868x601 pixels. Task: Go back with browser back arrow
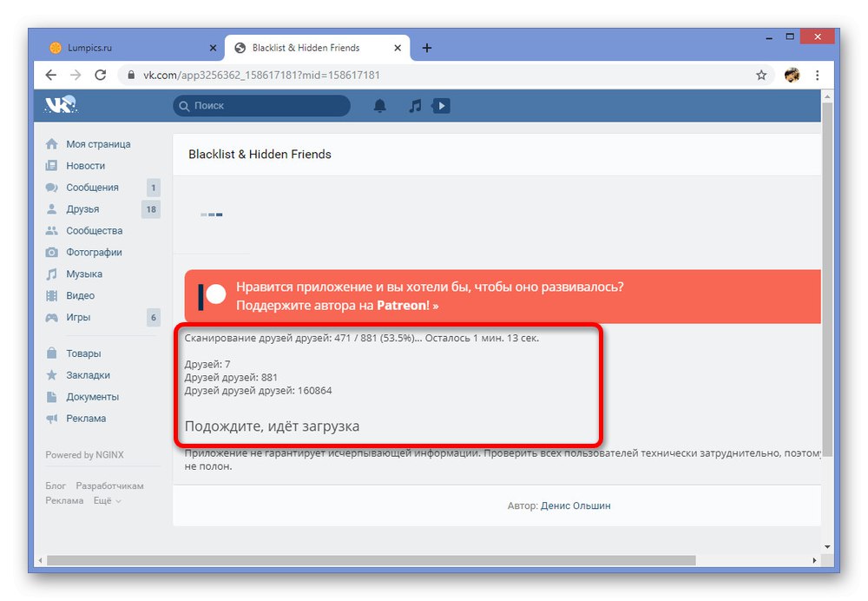pyautogui.click(x=51, y=75)
